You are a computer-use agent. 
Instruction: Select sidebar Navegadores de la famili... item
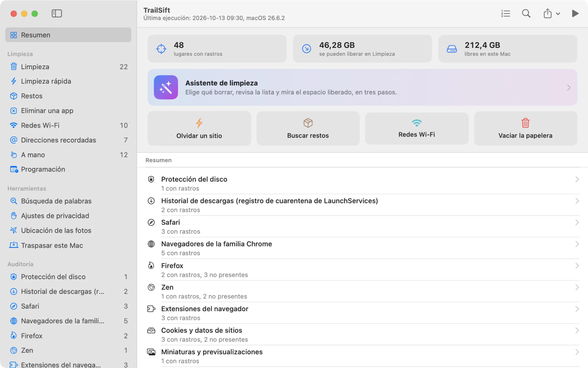pos(68,321)
